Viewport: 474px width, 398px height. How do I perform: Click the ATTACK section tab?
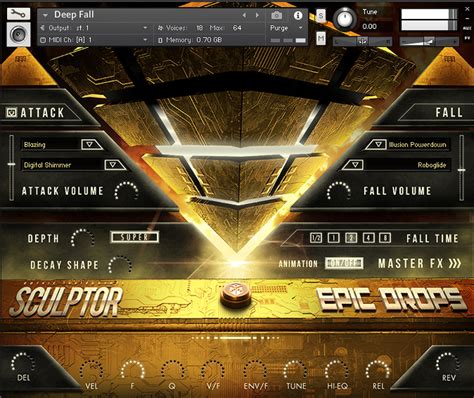pyautogui.click(x=42, y=113)
